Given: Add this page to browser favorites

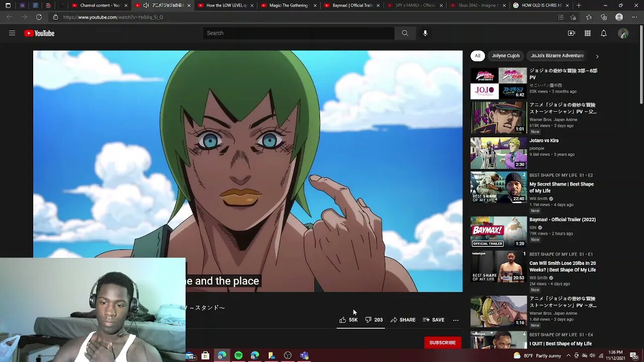Looking at the screenshot, I should 574,17.
